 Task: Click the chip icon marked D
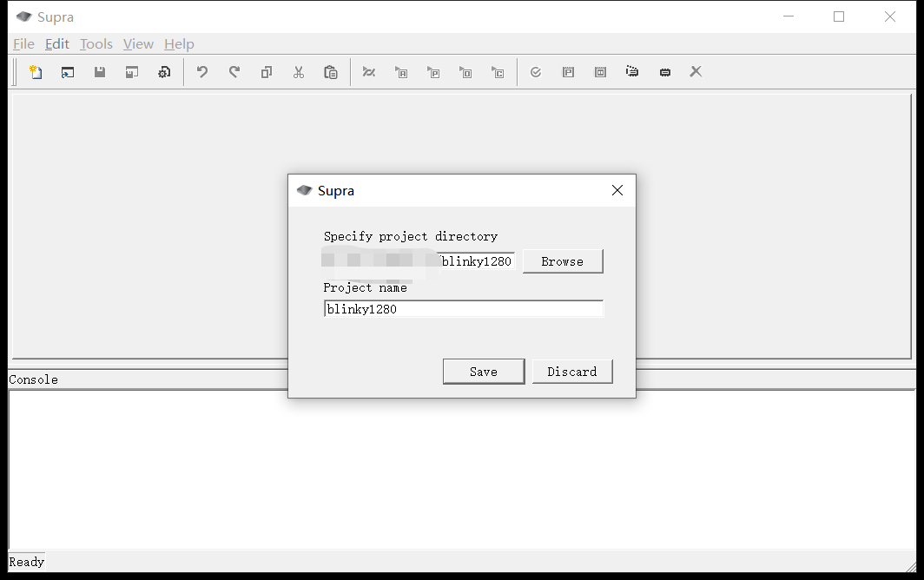pyautogui.click(x=600, y=72)
